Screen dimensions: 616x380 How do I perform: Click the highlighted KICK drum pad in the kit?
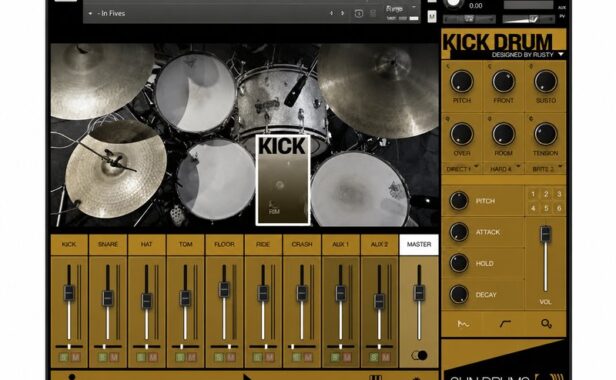[x=283, y=180]
